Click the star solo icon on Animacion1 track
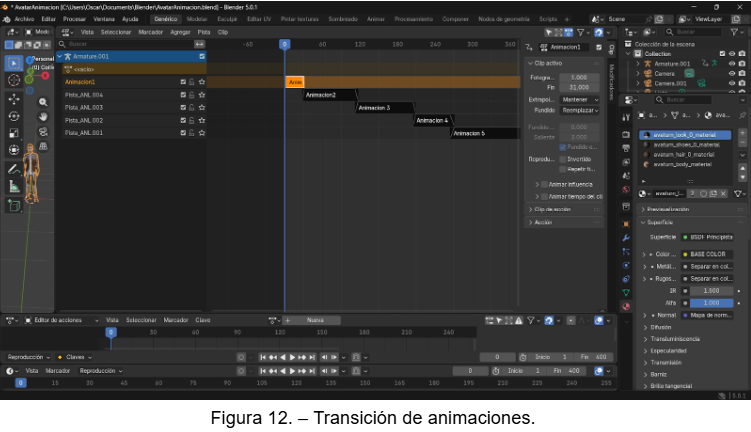The image size is (751, 432). [x=202, y=82]
